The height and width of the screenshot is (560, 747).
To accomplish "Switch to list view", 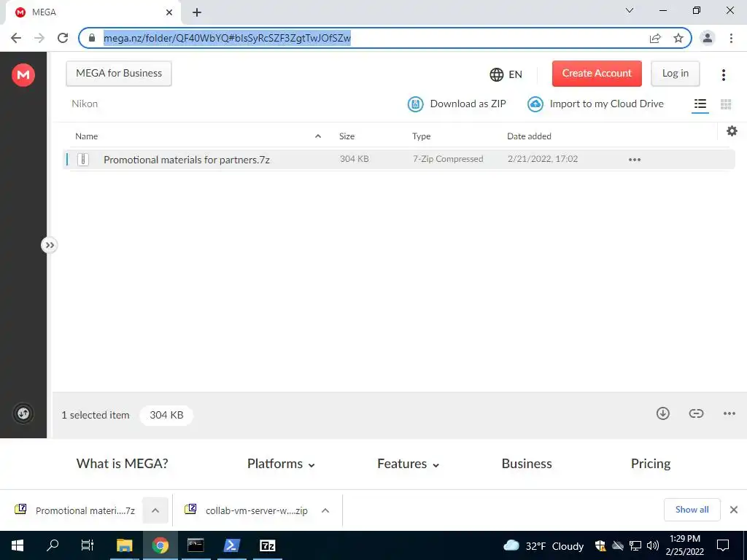I will tap(700, 104).
